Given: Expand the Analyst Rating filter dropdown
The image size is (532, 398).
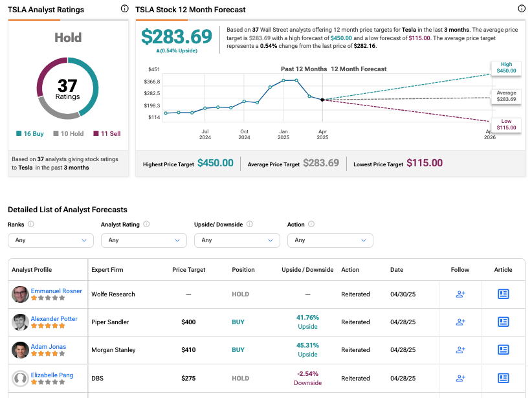Looking at the screenshot, I should click(x=144, y=240).
